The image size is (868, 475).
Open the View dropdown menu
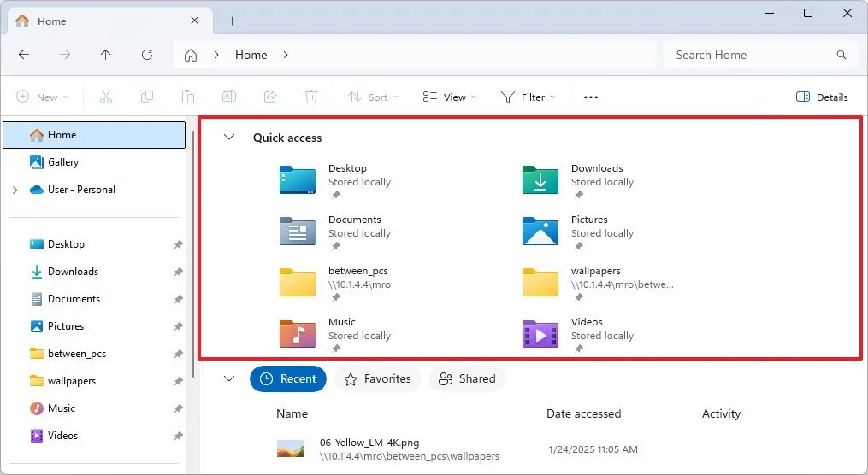[x=450, y=97]
